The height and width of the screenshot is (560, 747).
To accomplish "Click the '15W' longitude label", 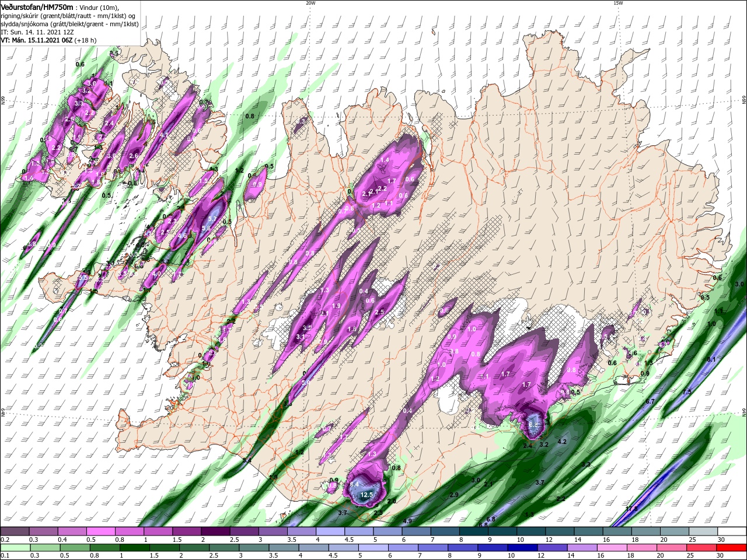I will pyautogui.click(x=618, y=3).
